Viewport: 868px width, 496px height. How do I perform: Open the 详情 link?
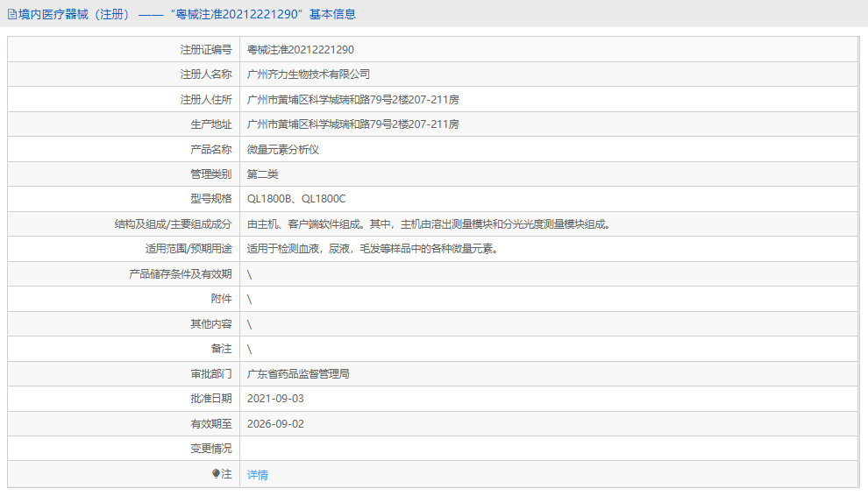pos(258,474)
